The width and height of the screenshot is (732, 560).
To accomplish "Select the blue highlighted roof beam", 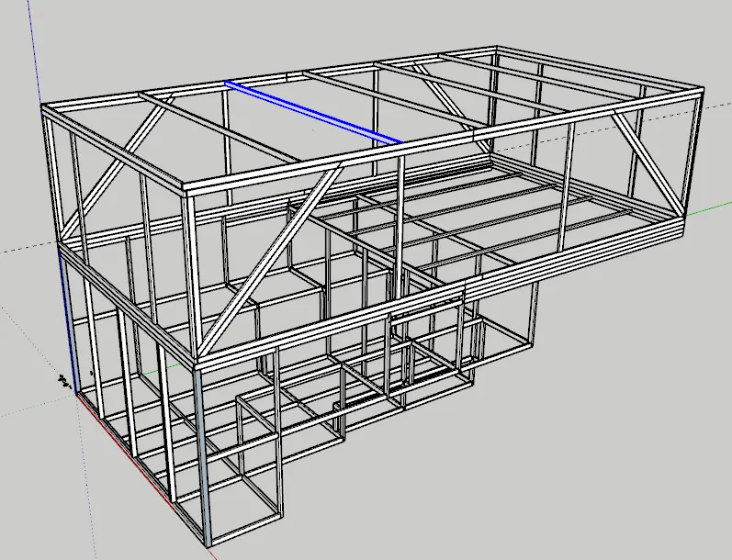I will 312,112.
